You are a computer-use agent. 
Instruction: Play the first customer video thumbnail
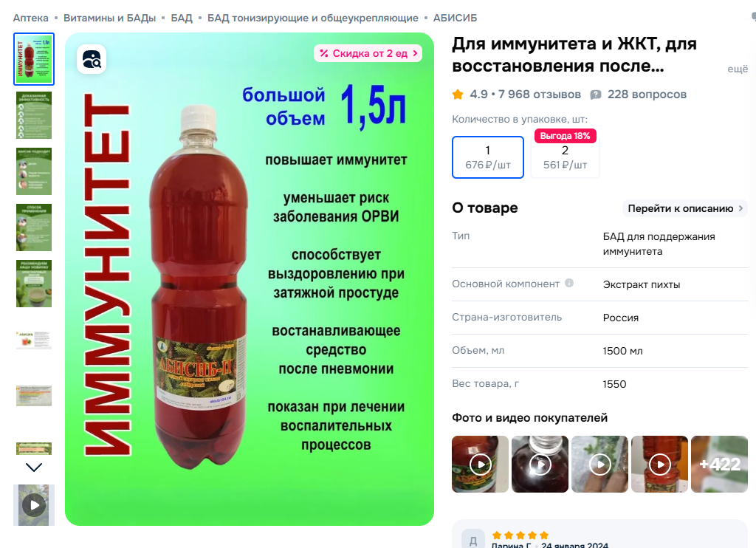(480, 464)
